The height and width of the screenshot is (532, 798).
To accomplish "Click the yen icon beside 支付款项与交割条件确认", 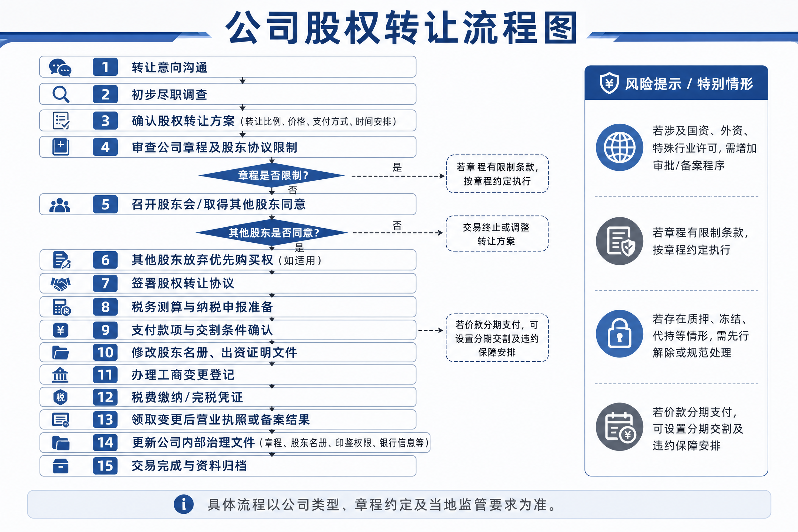I will (x=60, y=330).
